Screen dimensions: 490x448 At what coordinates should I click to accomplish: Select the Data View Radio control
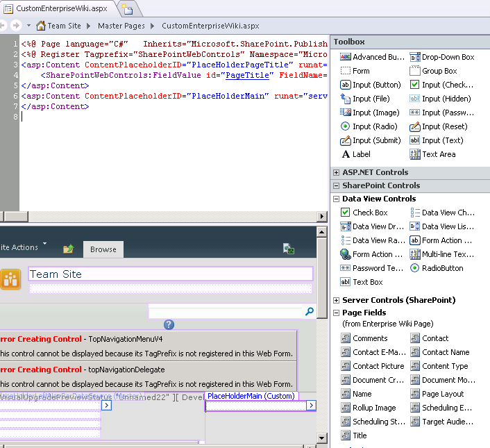(373, 240)
